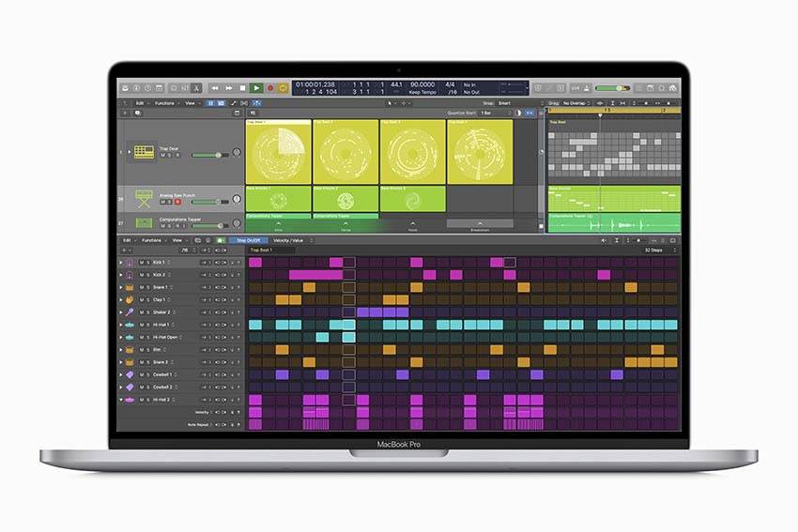Viewport: 798px width, 532px height.
Task: Click the Trap Beat drum machine track icon
Action: point(144,152)
